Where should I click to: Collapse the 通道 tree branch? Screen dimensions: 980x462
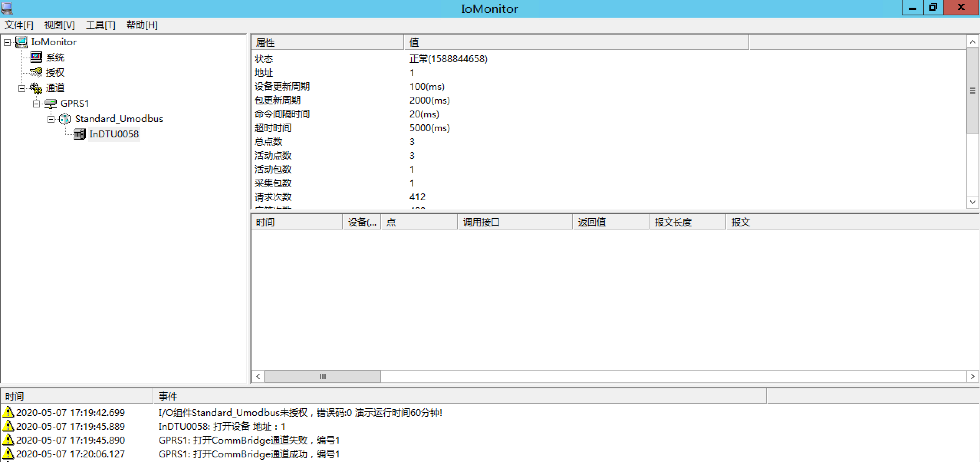[22, 88]
